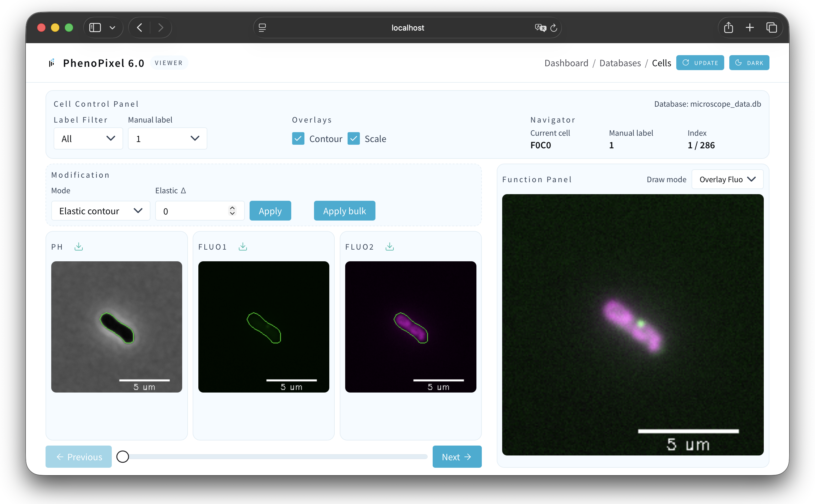Expand the sidebar options chevron

(112, 28)
